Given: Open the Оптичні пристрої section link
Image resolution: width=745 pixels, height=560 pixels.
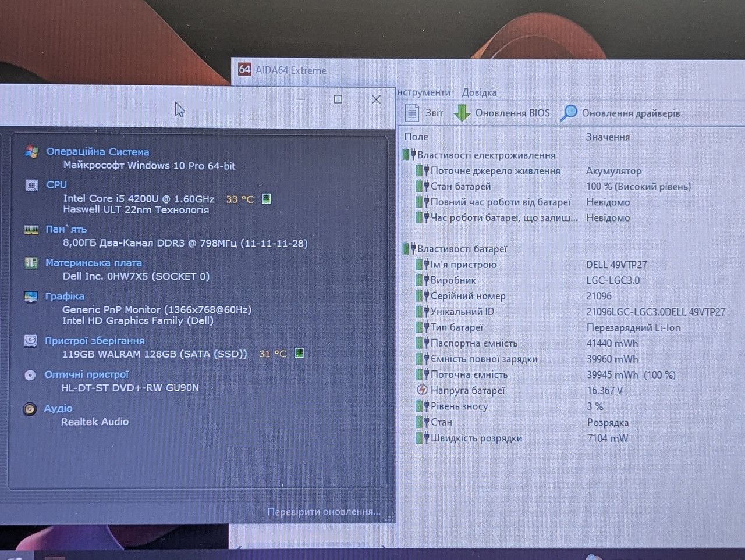Looking at the screenshot, I should point(87,374).
